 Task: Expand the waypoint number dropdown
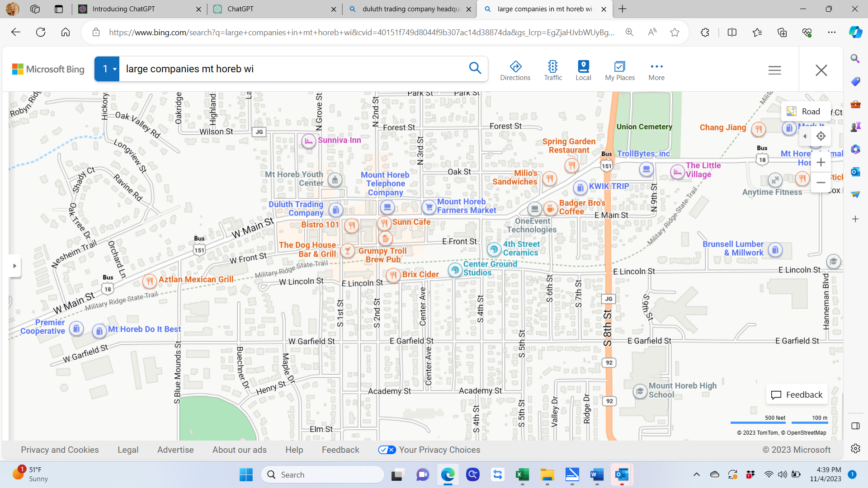(x=107, y=69)
